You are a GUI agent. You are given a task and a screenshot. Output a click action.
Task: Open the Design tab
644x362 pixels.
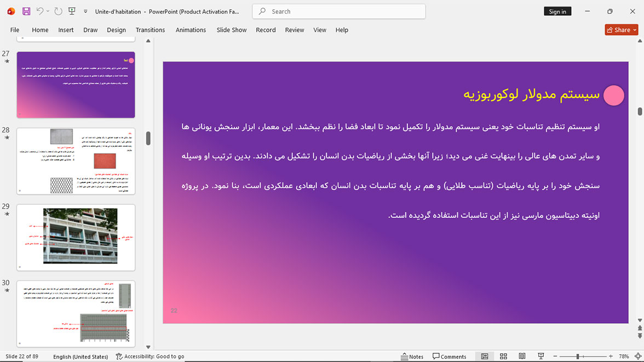pos(116,30)
